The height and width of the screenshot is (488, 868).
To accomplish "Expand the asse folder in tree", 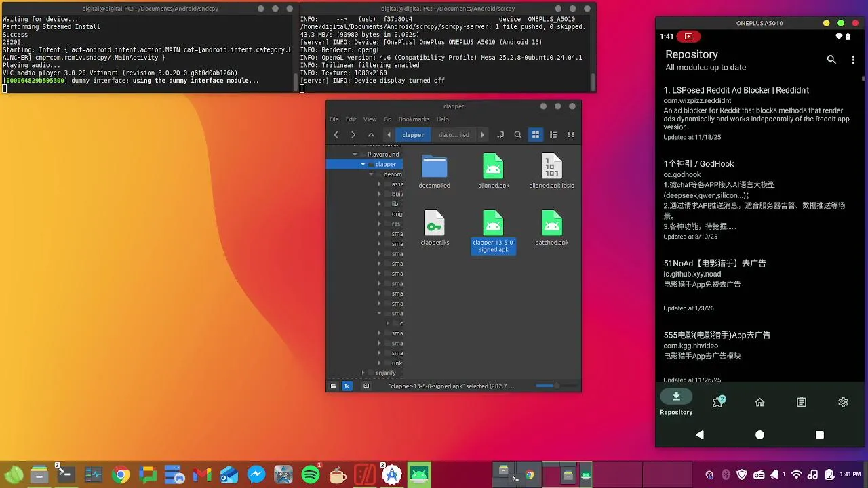I will pyautogui.click(x=379, y=184).
